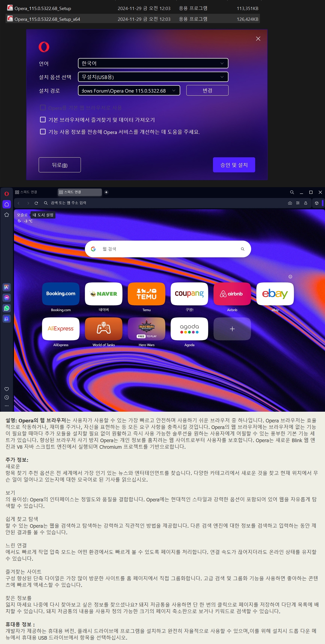Image resolution: width=325 pixels, height=644 pixels.
Task: Click the Opera logo in installer dialog
Action: click(x=44, y=47)
